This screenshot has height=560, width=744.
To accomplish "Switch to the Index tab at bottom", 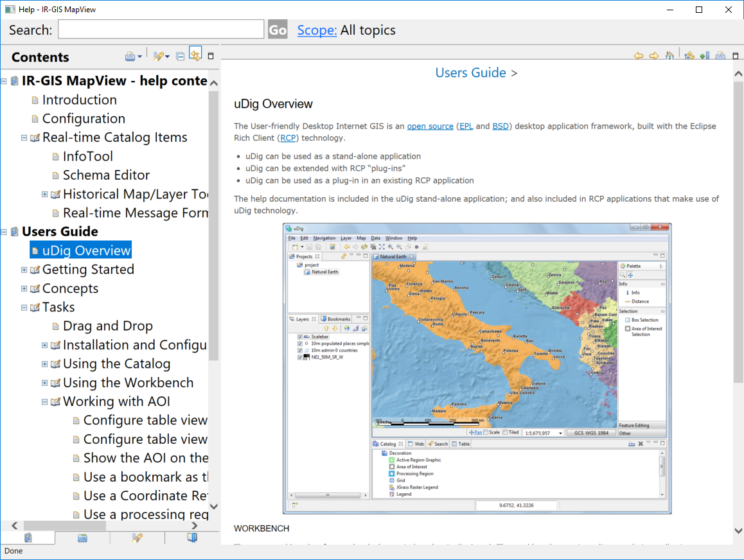I will 82,538.
